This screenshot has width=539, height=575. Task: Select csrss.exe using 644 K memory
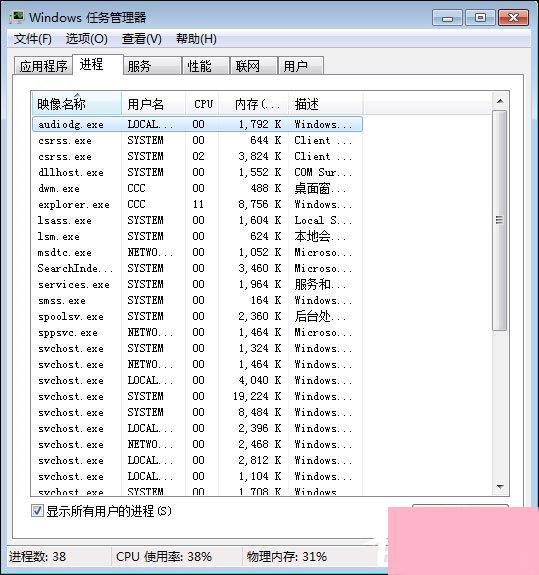point(197,140)
